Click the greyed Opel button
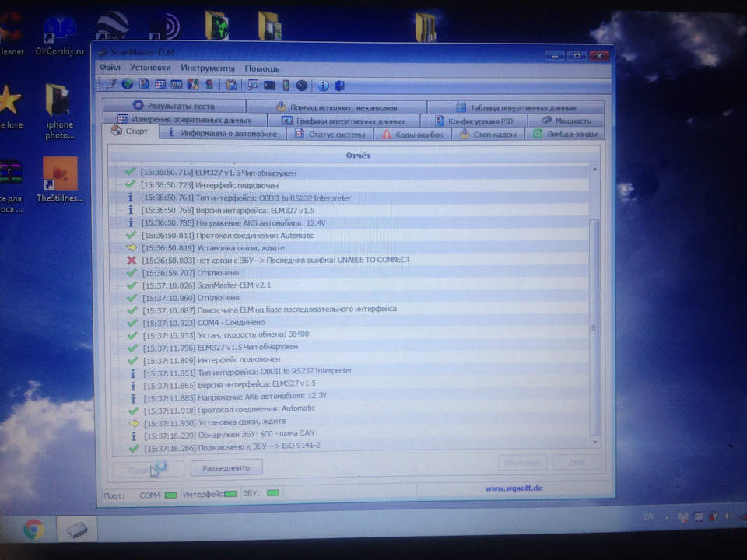Image resolution: width=747 pixels, height=560 pixels. click(x=577, y=462)
